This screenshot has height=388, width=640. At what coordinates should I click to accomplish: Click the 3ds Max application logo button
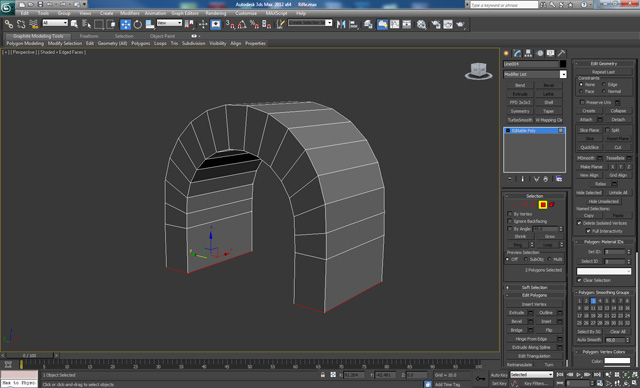tap(7, 8)
